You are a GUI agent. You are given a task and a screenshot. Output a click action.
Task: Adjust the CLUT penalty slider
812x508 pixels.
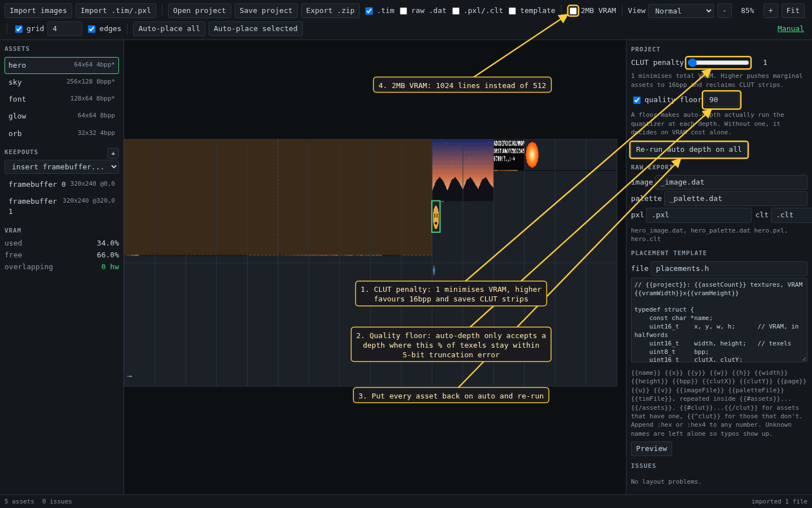(718, 63)
